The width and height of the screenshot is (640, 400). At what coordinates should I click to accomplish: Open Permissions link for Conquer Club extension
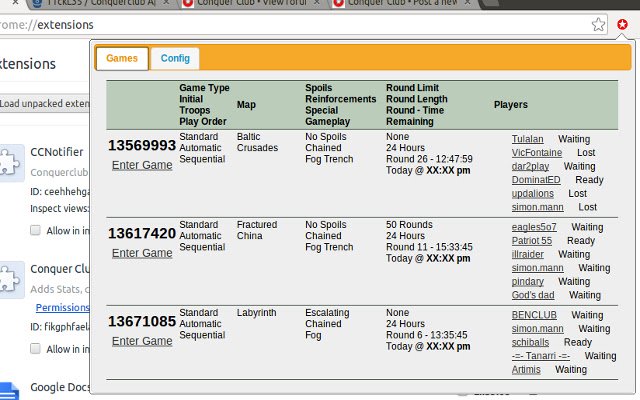coord(62,307)
